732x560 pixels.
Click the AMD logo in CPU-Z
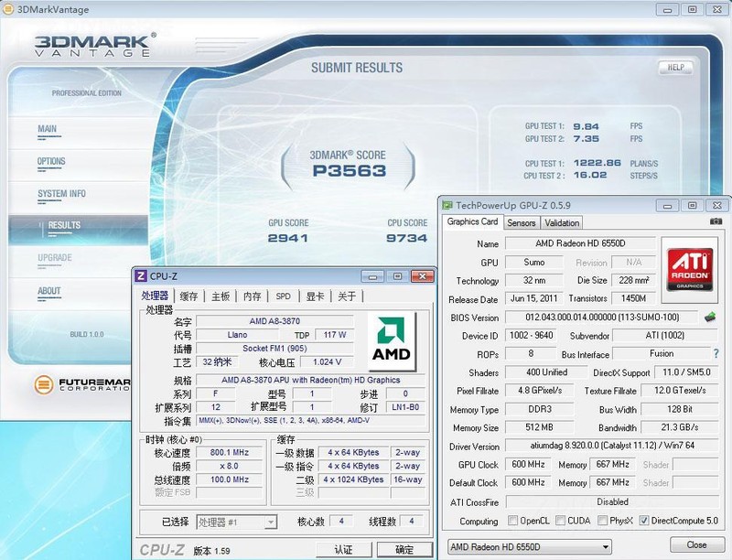click(x=392, y=341)
